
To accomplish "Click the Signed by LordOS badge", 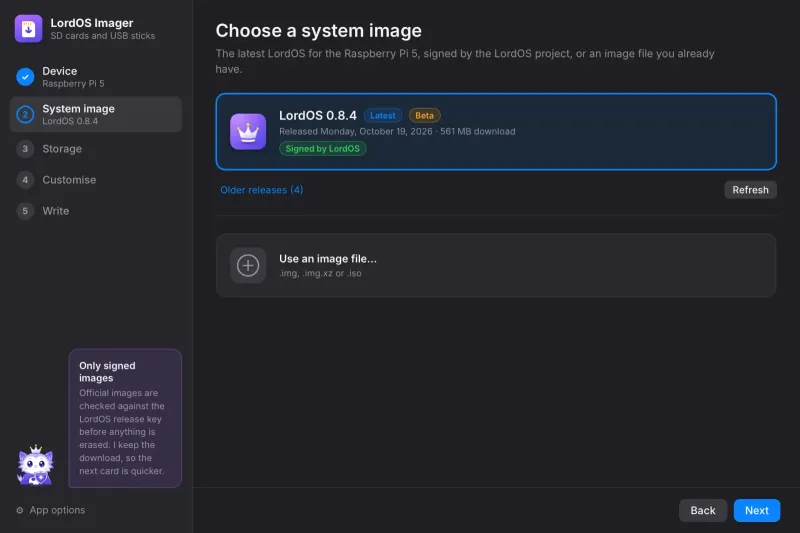I will (322, 148).
